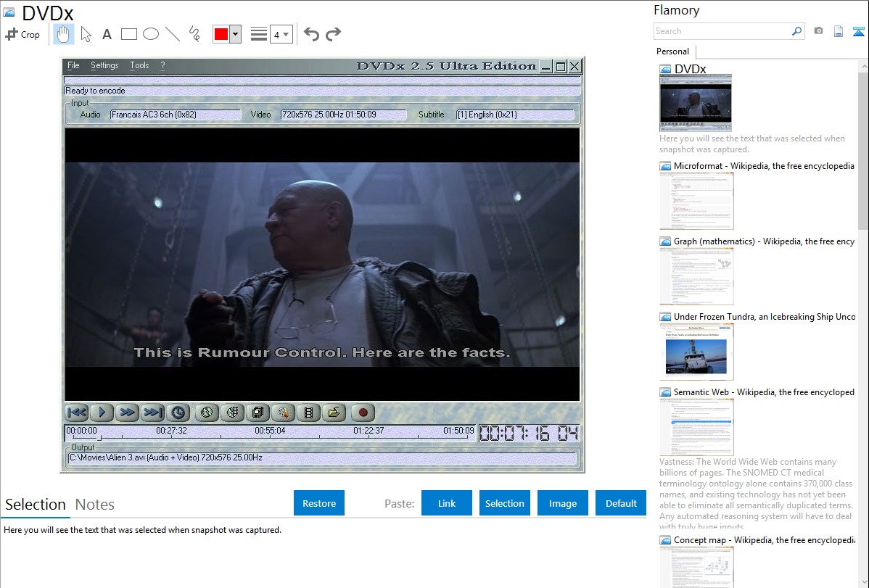Select the freehand scribble tool

(x=194, y=34)
